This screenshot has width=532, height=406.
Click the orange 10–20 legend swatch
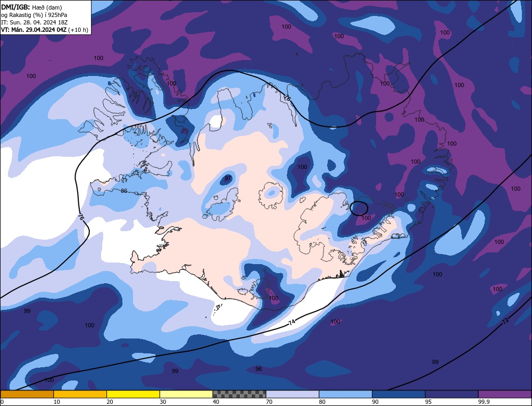80,394
